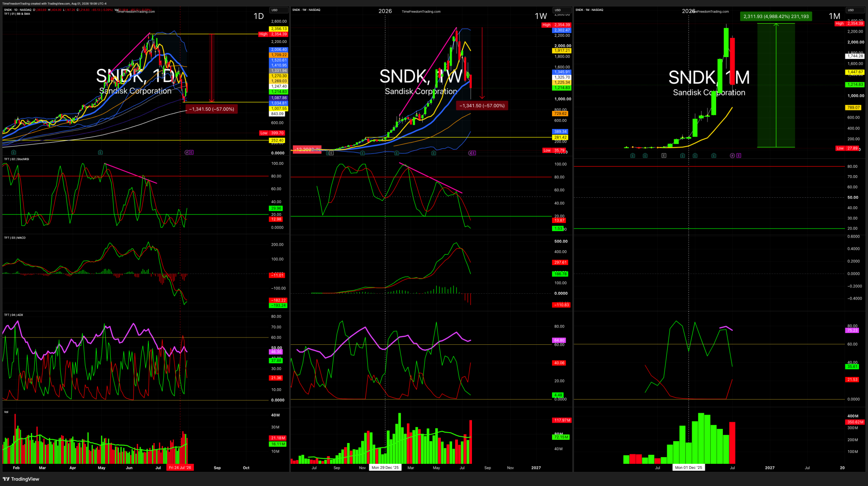
Task: Click the purple lightning marker on the daily chart
Action: click(x=187, y=152)
